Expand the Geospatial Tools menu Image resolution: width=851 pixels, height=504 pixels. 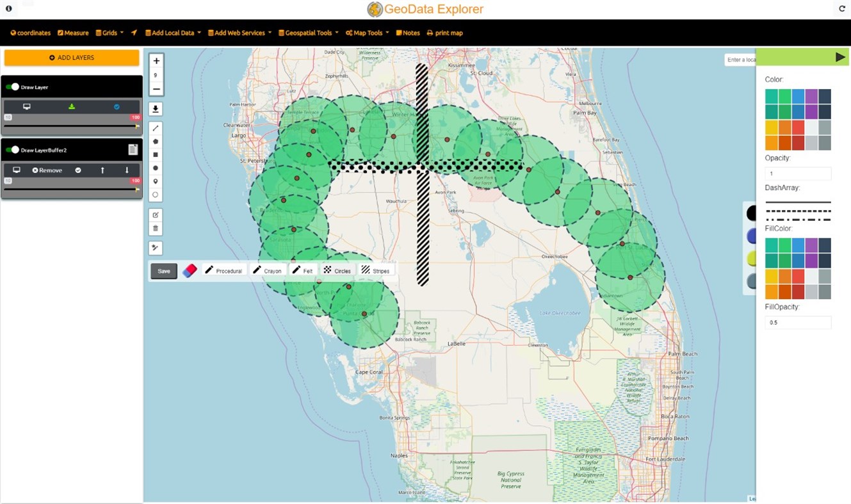pos(308,33)
